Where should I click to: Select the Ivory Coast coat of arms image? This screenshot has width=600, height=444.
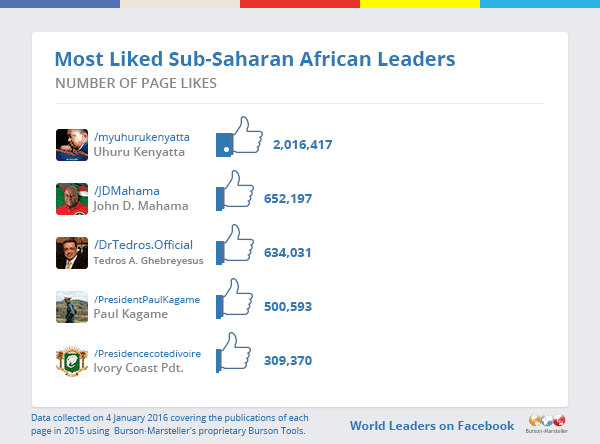(x=72, y=361)
